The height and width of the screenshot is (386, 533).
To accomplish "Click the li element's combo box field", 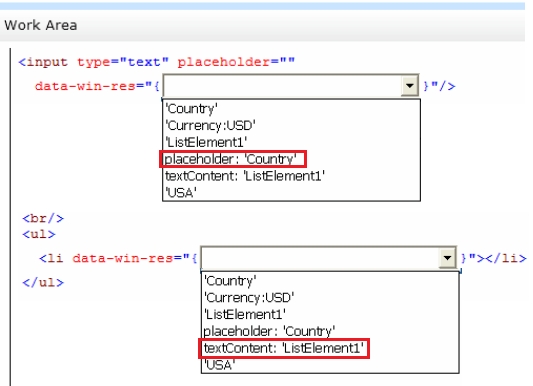I will pyautogui.click(x=329, y=258).
